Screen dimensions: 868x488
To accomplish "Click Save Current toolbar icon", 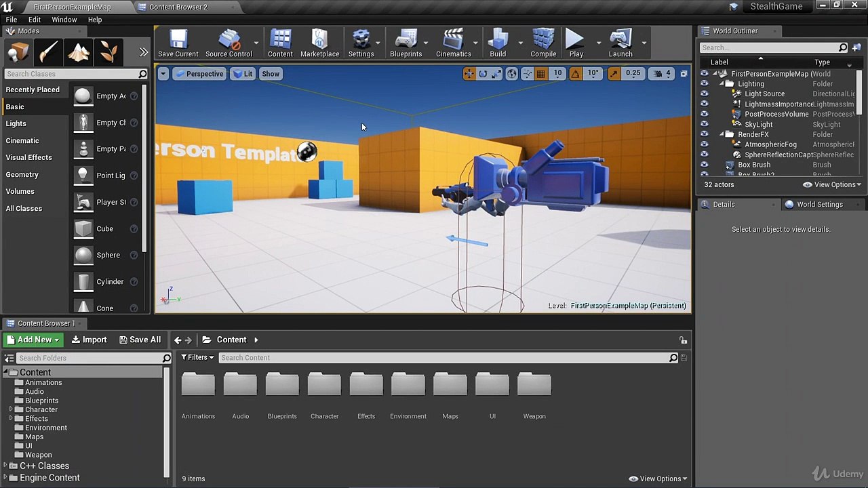I will coord(178,44).
